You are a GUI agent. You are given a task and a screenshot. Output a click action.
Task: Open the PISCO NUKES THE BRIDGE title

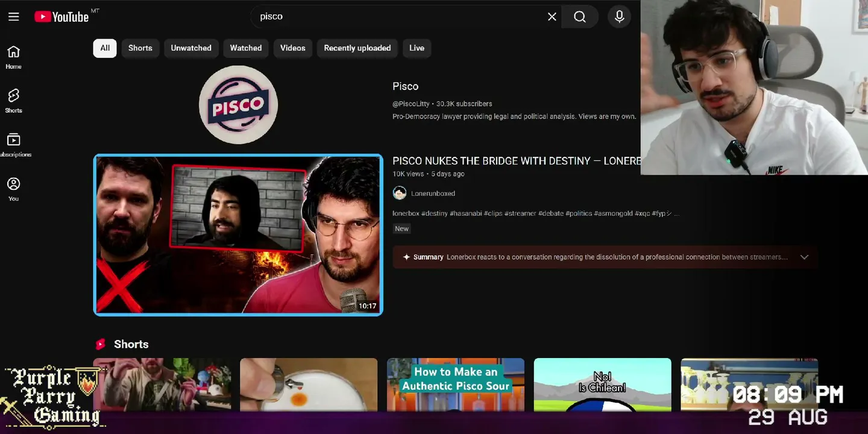click(517, 161)
